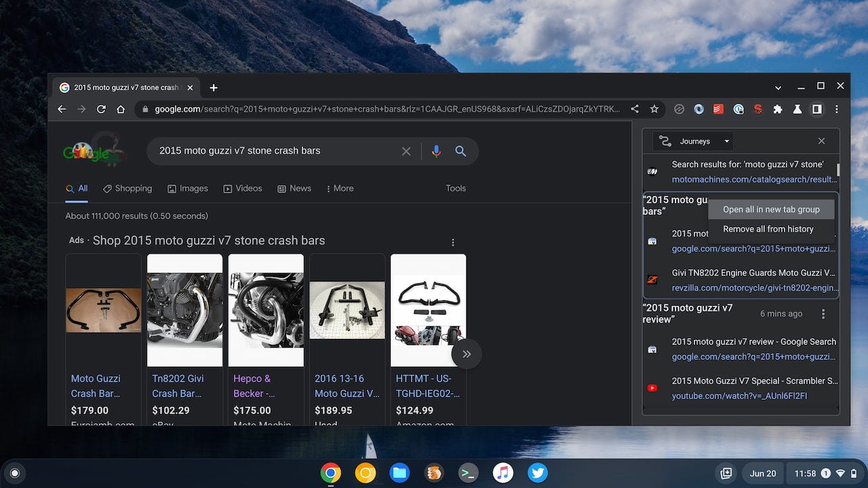
Task: Open Chrome Experiments flask icon
Action: click(797, 109)
